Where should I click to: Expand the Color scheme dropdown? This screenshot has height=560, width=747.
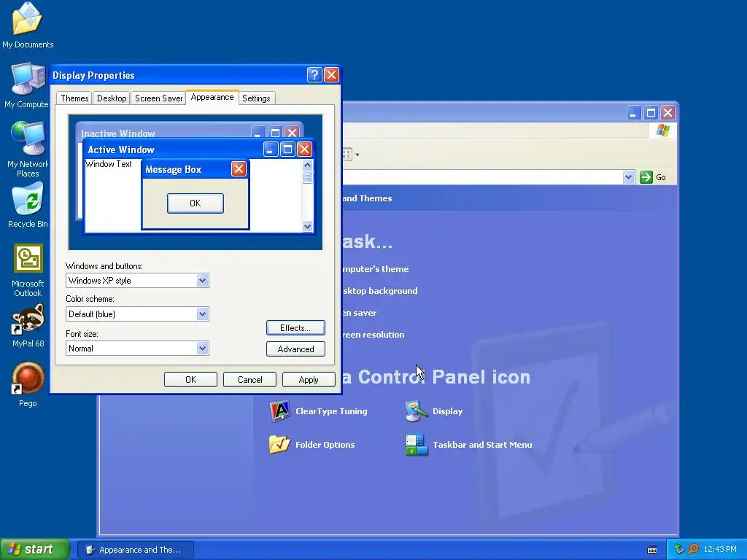click(x=203, y=314)
